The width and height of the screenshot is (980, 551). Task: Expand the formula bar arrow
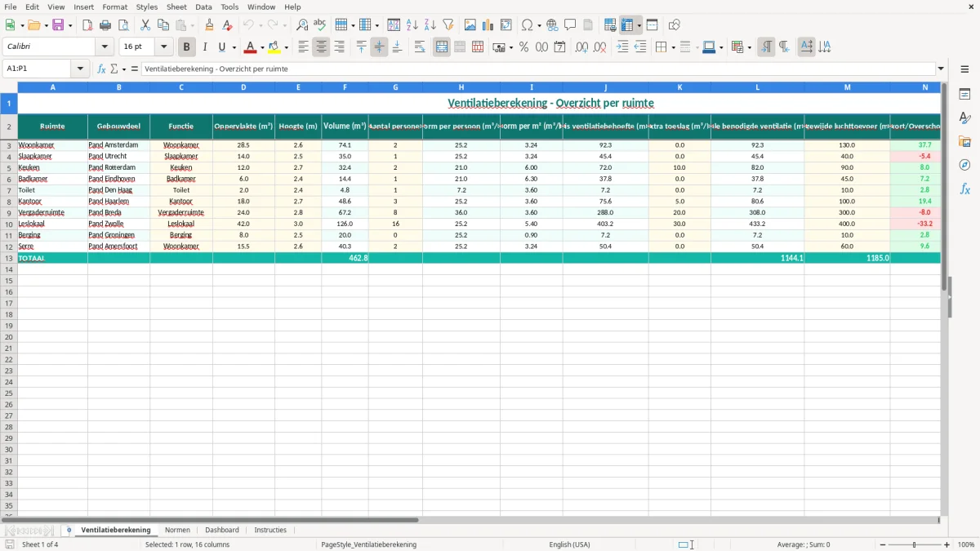point(941,69)
